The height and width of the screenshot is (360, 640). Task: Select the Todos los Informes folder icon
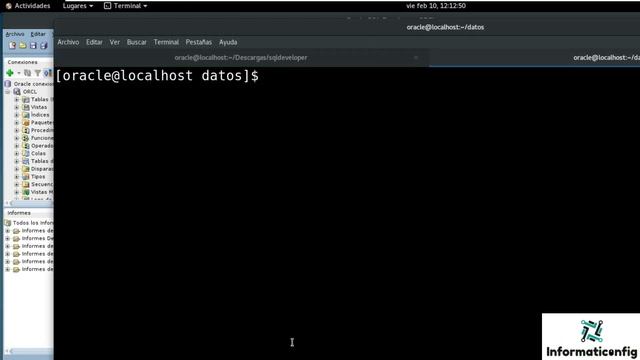(x=8, y=223)
